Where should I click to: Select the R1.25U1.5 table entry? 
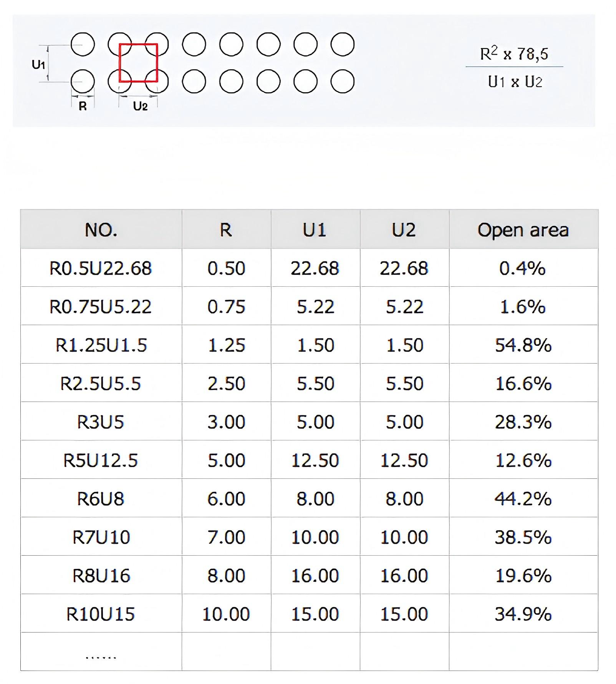point(101,345)
